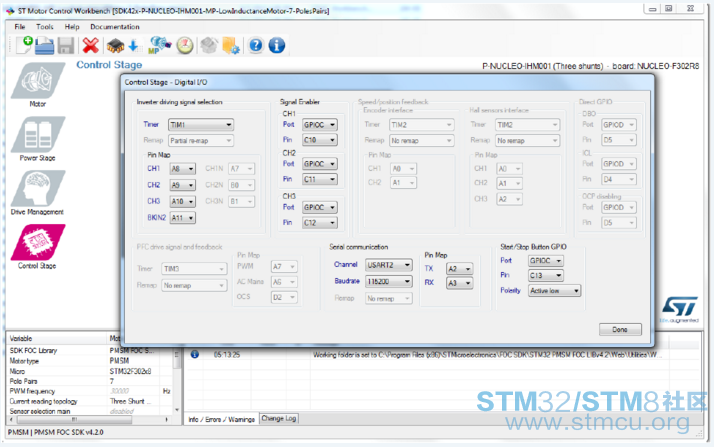Click the blue download arrow icon
The height and width of the screenshot is (447, 714).
click(x=133, y=46)
